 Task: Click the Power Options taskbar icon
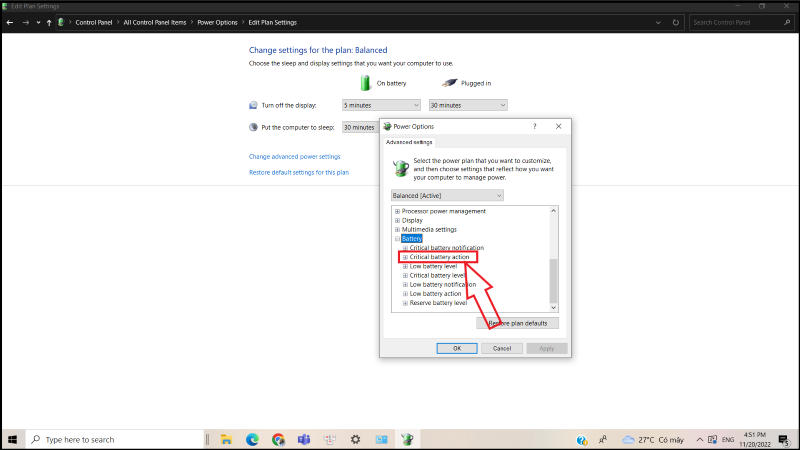pyautogui.click(x=407, y=439)
